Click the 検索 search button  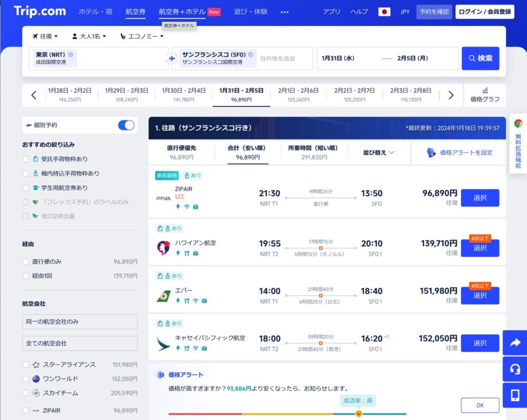pos(480,58)
